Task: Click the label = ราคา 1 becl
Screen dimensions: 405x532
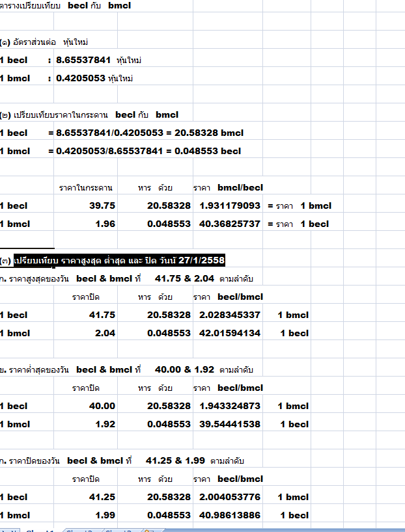Action: point(298,224)
